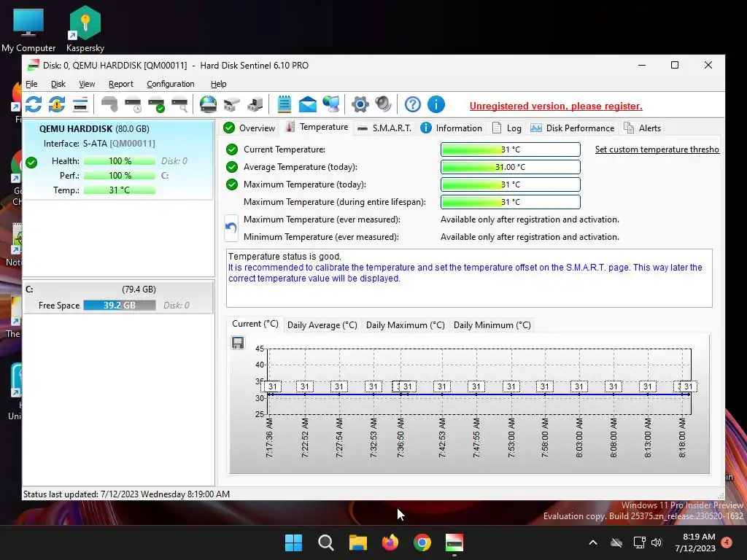Click the blue undo arrow reset icon
This screenshot has width=747, height=560.
click(x=231, y=228)
